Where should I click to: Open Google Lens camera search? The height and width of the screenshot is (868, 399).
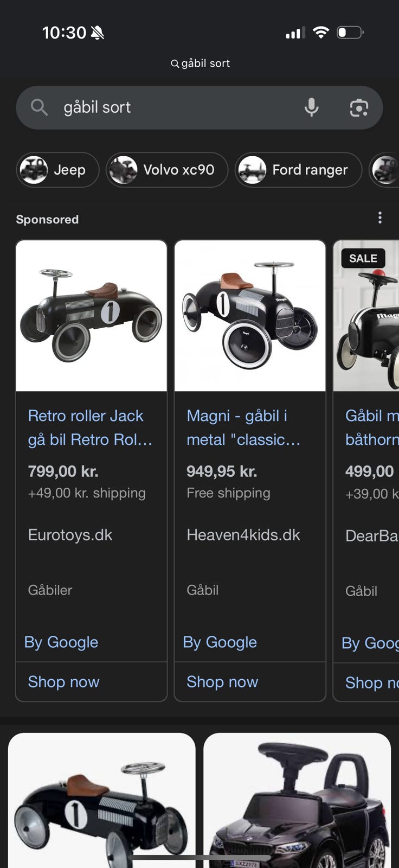tap(360, 107)
